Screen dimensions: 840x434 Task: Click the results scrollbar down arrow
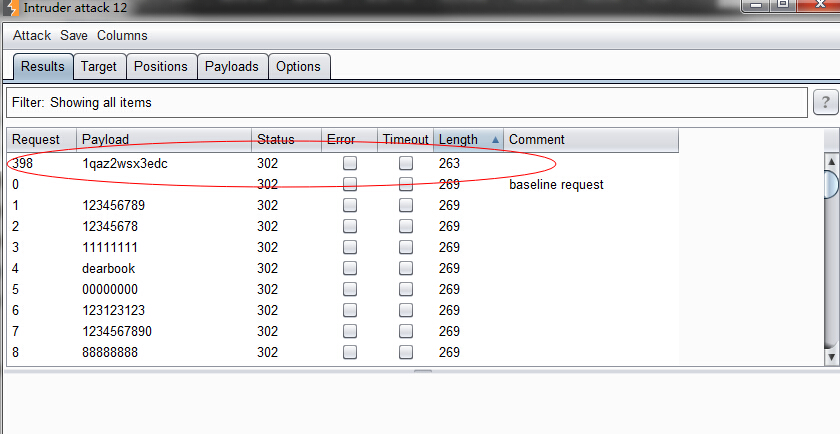(x=831, y=356)
